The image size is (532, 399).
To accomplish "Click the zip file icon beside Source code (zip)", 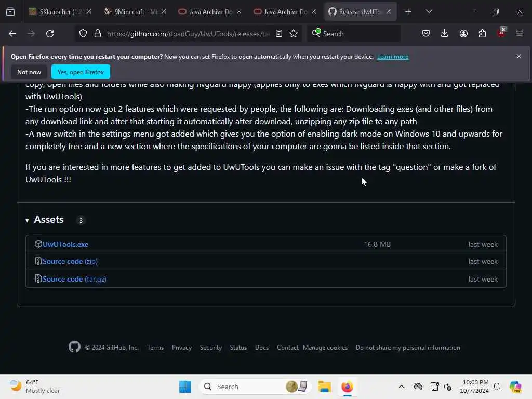I will pos(38,261).
